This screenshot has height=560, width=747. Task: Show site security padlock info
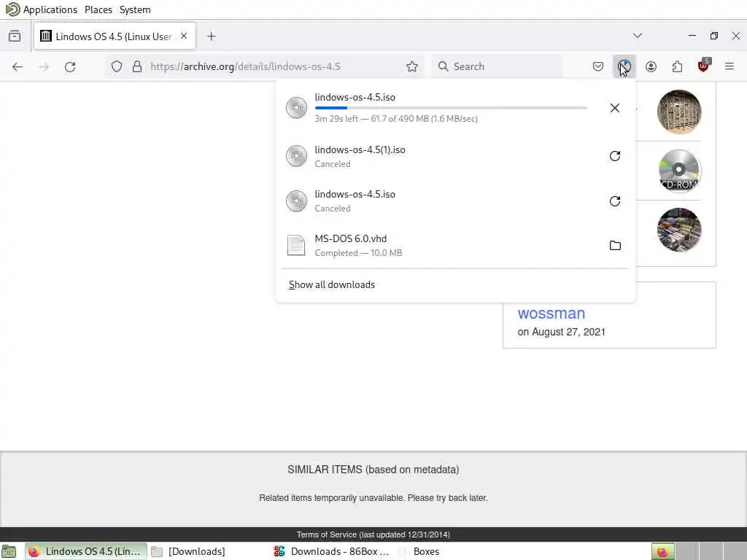click(x=137, y=66)
